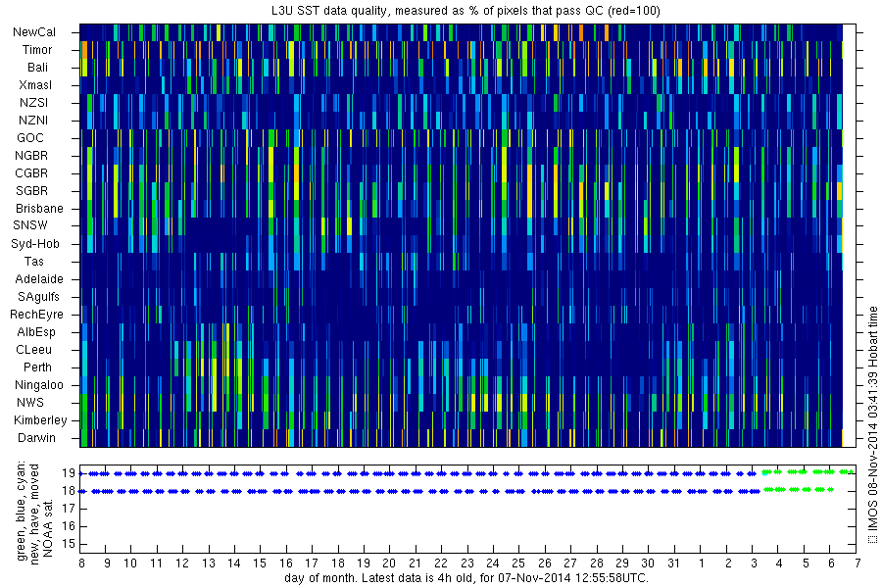
Task: Click the NOAA satellite 19 axis label
Action: [x=69, y=472]
